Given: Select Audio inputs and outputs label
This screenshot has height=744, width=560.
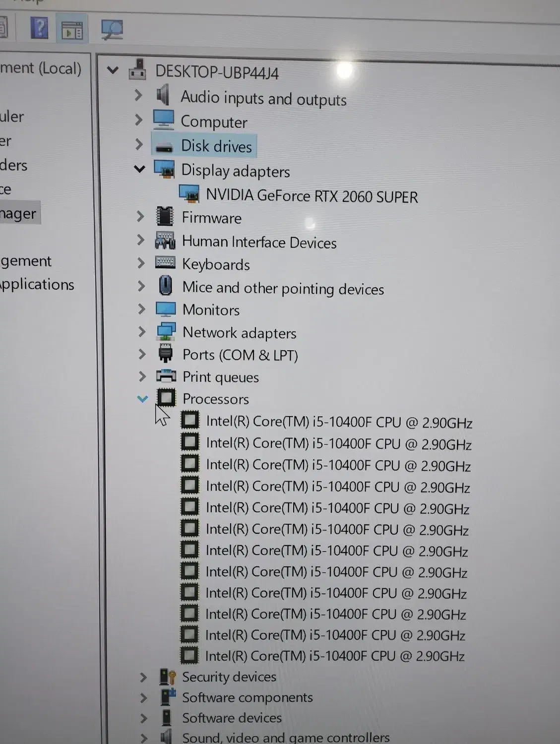Looking at the screenshot, I should (263, 98).
